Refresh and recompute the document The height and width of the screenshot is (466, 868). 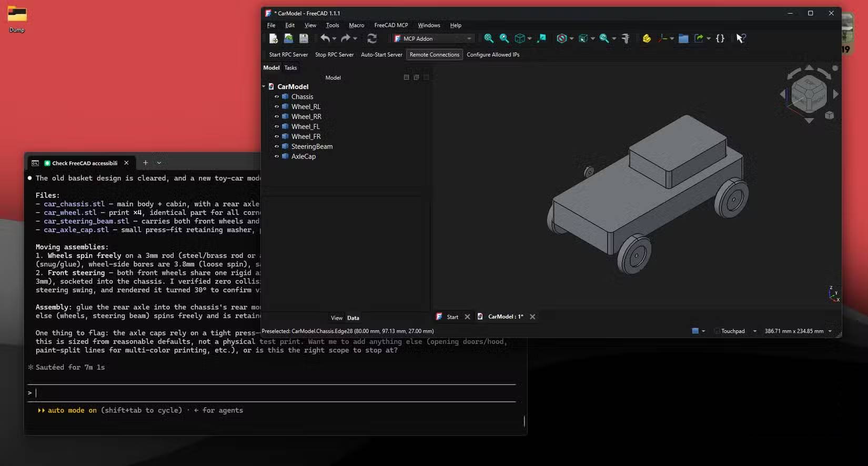click(x=372, y=38)
